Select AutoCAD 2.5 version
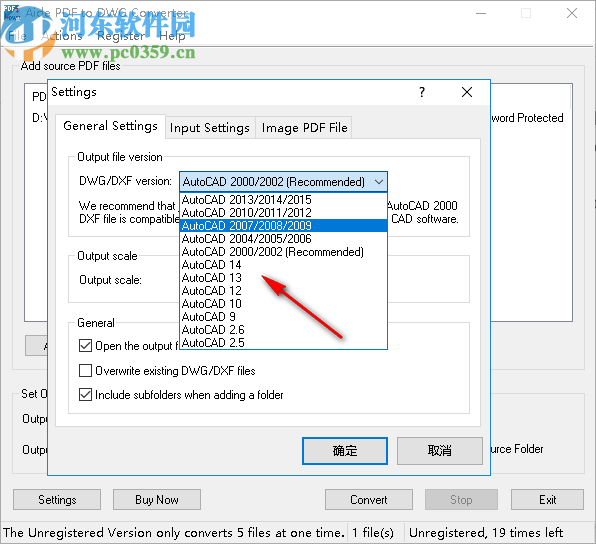Image resolution: width=596 pixels, height=544 pixels. [x=283, y=342]
